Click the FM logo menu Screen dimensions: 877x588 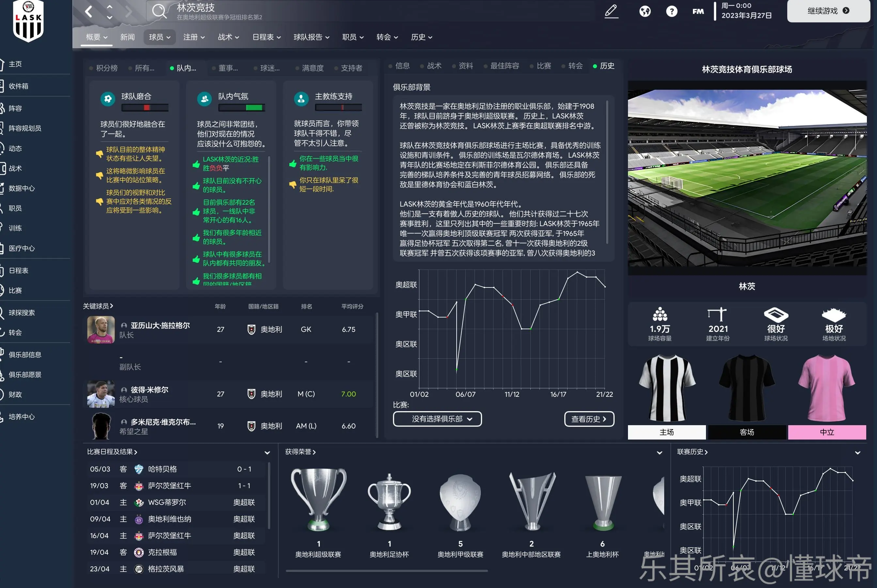coord(698,12)
